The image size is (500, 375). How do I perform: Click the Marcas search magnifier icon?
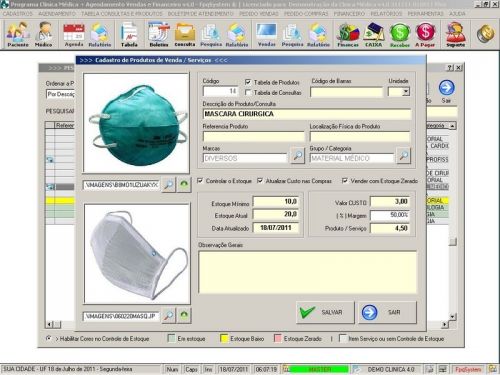[297, 155]
